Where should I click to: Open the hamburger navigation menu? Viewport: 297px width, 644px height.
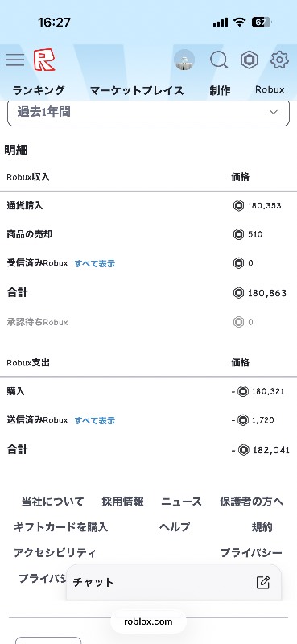[15, 60]
